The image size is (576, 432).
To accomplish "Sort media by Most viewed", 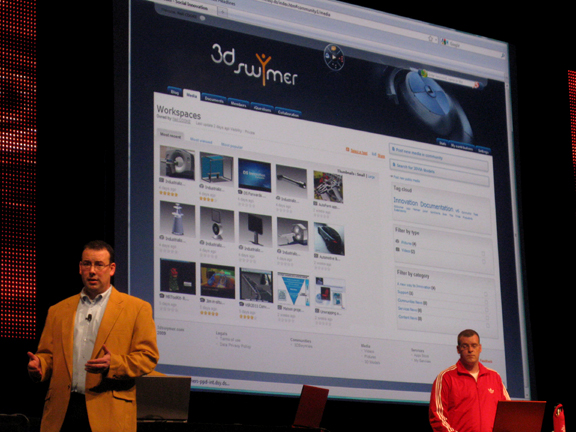I will (201, 141).
